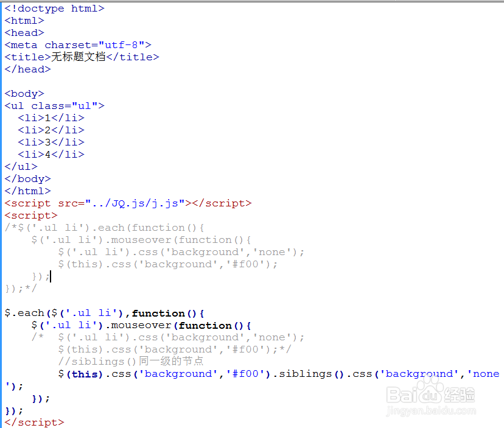Click the '//siblings()同一级的节点' comment
Screen dimensions: 504x428
point(130,362)
